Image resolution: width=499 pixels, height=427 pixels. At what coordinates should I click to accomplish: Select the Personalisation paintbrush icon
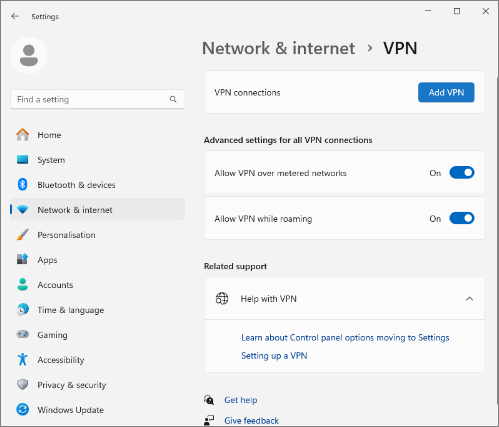click(x=23, y=235)
